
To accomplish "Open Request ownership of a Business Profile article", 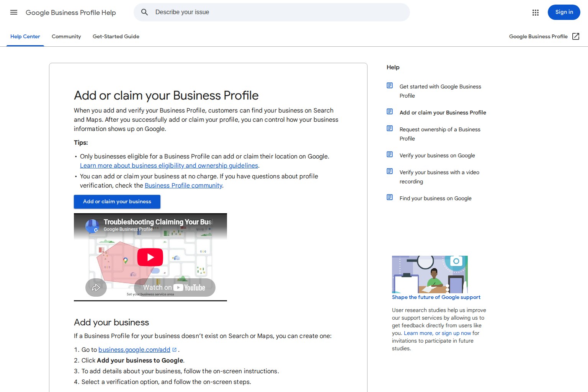I will pyautogui.click(x=440, y=134).
